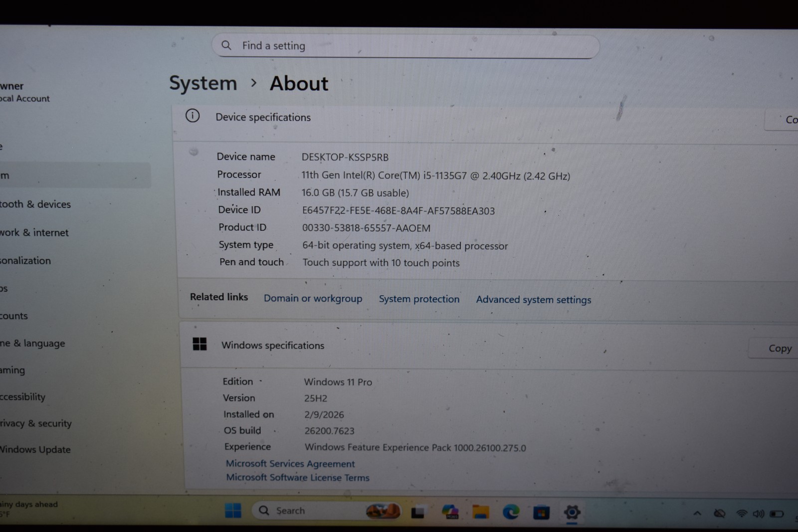Select the version value 25H2
The width and height of the screenshot is (798, 532).
(x=316, y=398)
